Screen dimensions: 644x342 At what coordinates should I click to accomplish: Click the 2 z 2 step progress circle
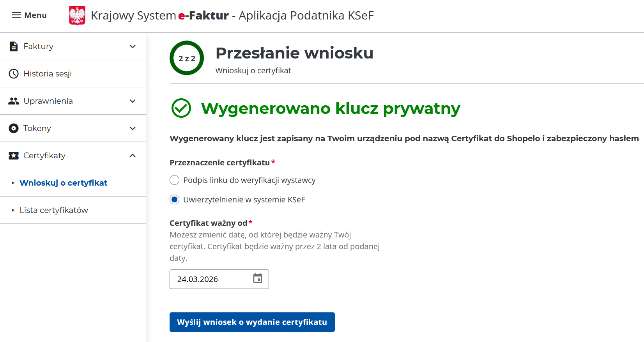(187, 58)
